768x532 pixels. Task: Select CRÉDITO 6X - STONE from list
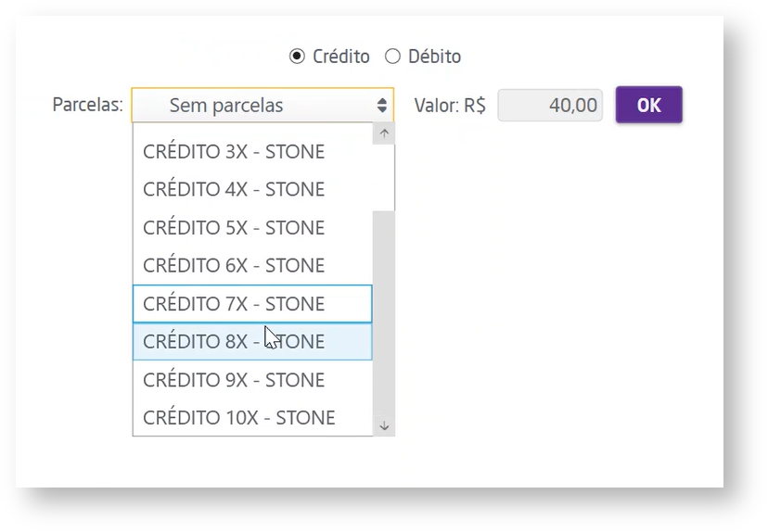click(x=234, y=266)
